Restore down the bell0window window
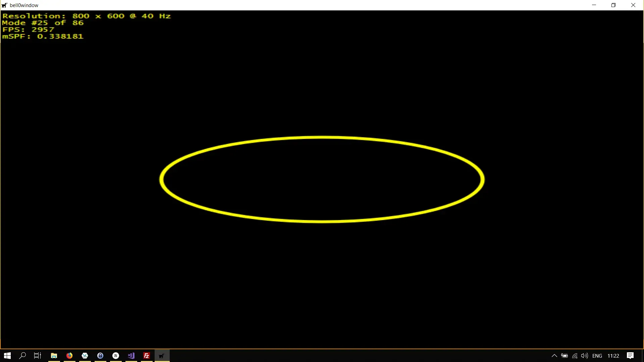The width and height of the screenshot is (644, 362). pyautogui.click(x=614, y=5)
